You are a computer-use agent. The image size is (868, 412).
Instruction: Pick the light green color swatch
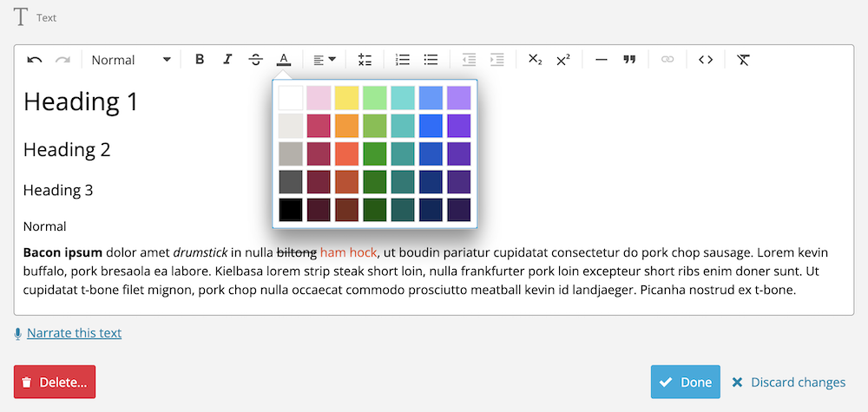pos(375,98)
